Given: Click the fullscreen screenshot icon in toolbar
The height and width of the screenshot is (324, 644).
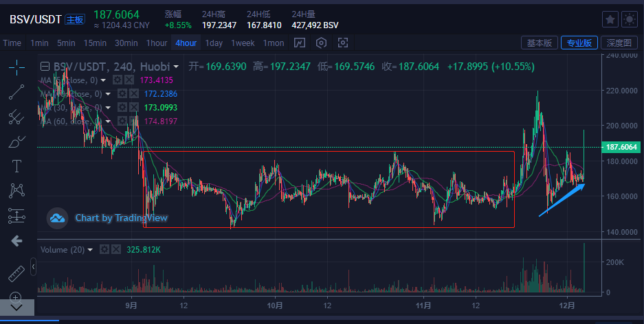Looking at the screenshot, I should (x=343, y=43).
